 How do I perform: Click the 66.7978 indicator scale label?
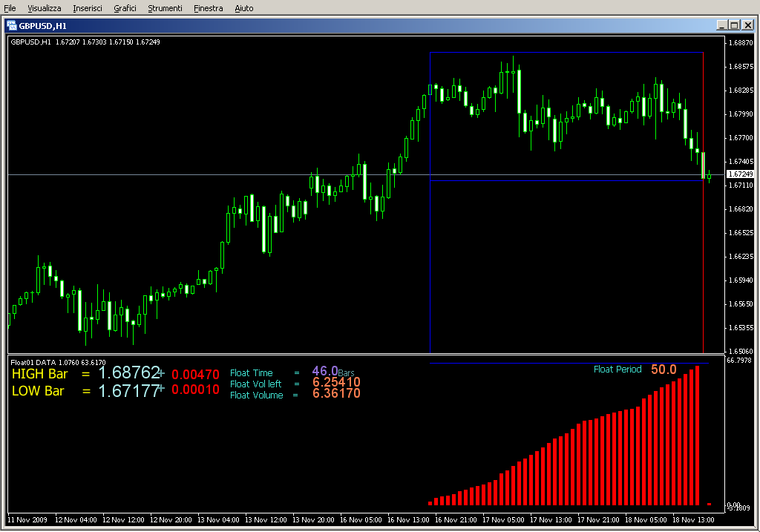pos(738,361)
